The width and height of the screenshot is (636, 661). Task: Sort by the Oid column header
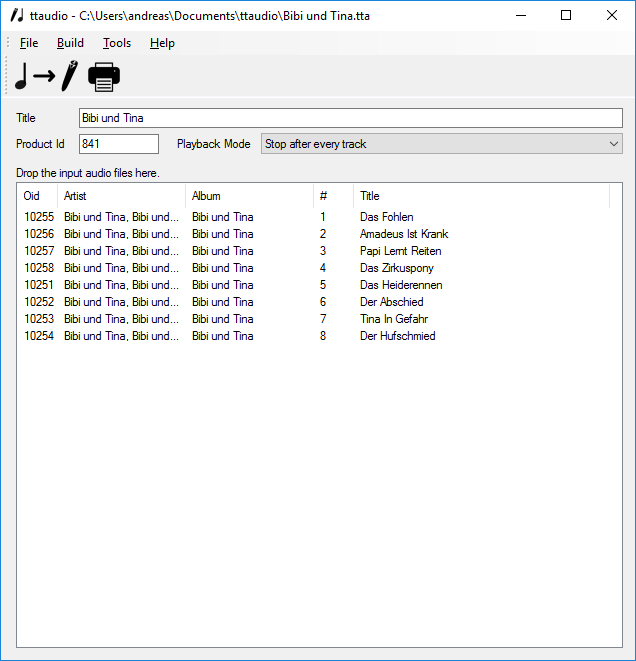coord(37,196)
